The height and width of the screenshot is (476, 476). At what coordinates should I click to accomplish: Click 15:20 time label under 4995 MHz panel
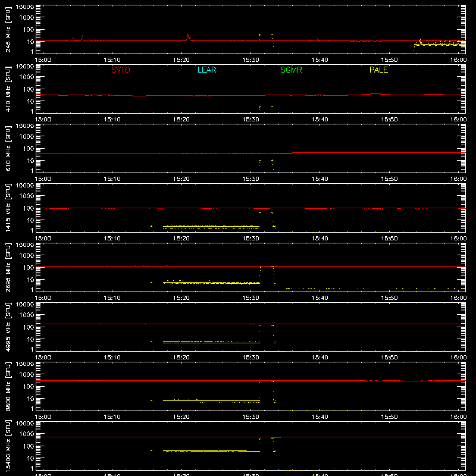(181, 358)
